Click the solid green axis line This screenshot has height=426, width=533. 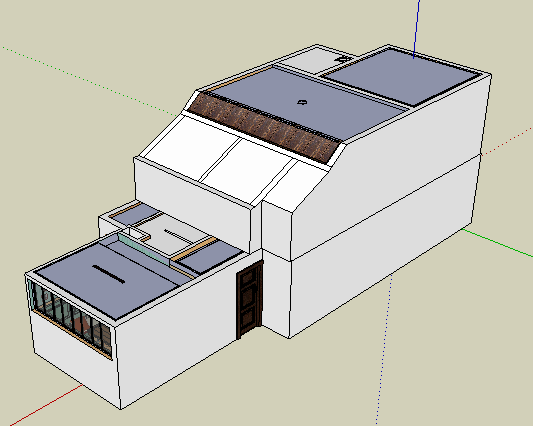(x=497, y=243)
